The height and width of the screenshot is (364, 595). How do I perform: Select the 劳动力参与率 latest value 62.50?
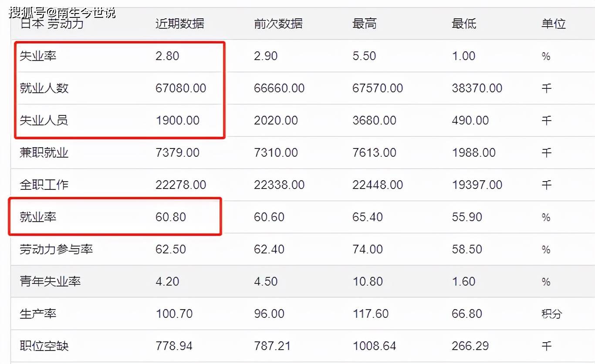point(171,249)
